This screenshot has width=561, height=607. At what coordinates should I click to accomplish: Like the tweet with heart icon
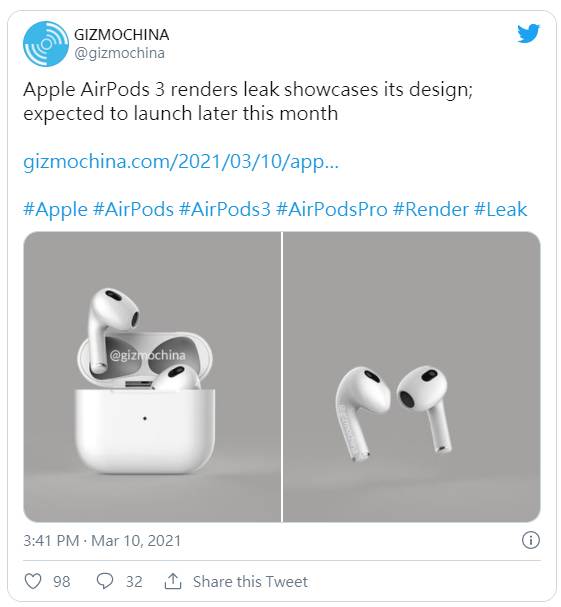click(x=33, y=581)
